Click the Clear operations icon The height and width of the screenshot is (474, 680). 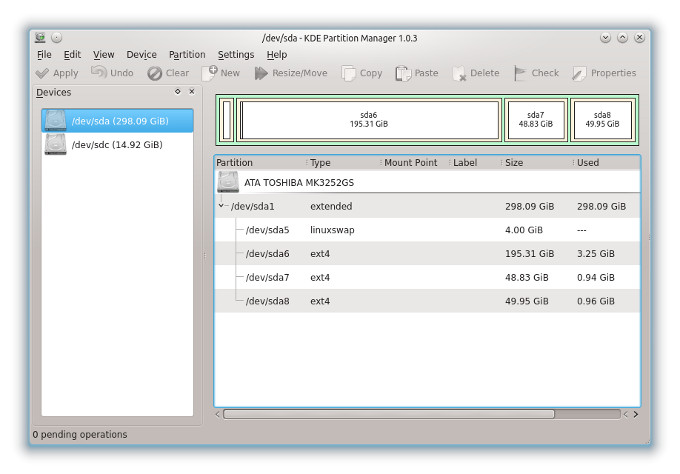pyautogui.click(x=154, y=73)
